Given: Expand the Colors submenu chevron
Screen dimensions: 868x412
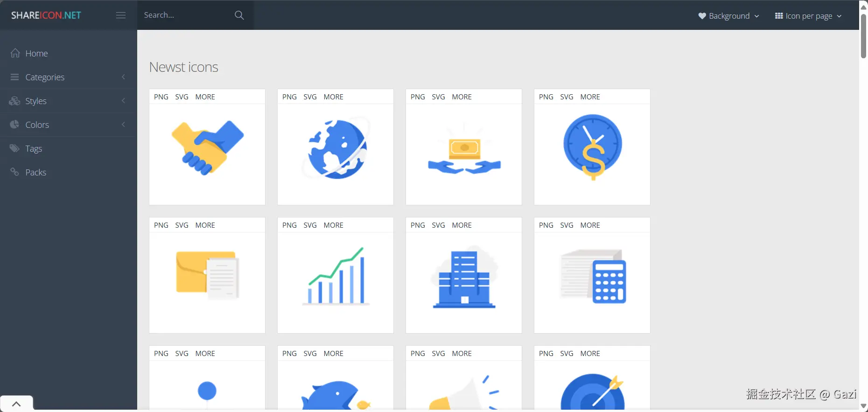Looking at the screenshot, I should click(x=123, y=125).
